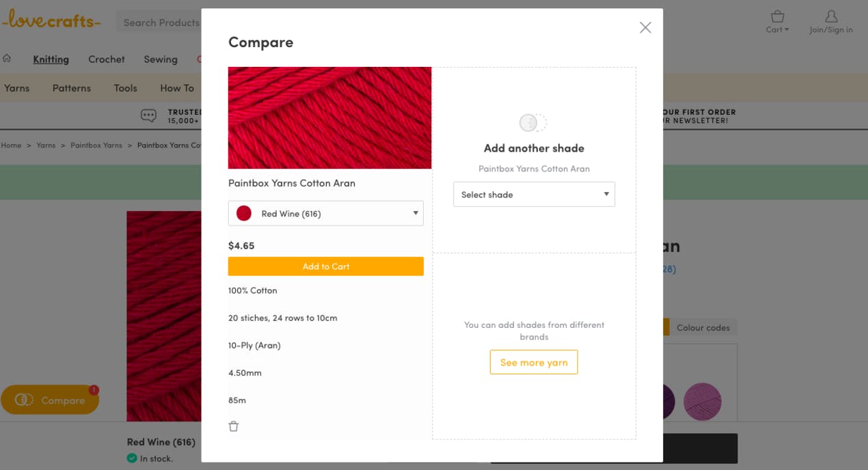Image resolution: width=868 pixels, height=470 pixels.
Task: Click the red yarn thumbnail in Compare
Action: click(329, 117)
